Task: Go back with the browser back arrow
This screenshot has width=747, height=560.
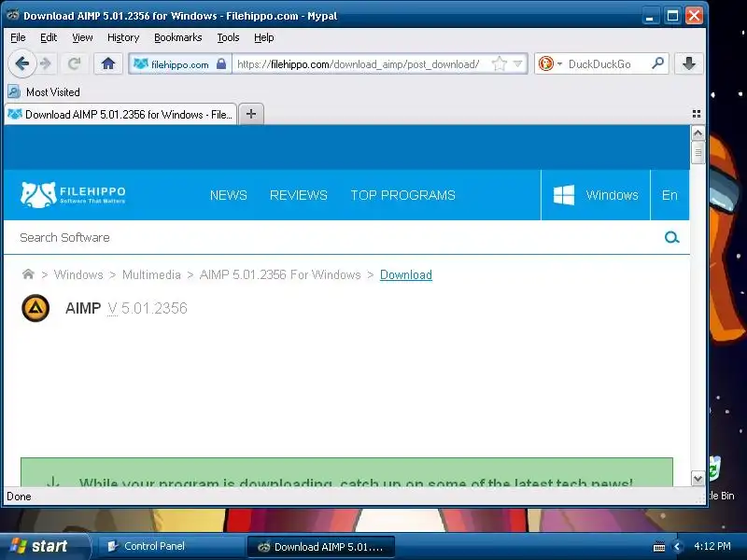Action: (21, 63)
